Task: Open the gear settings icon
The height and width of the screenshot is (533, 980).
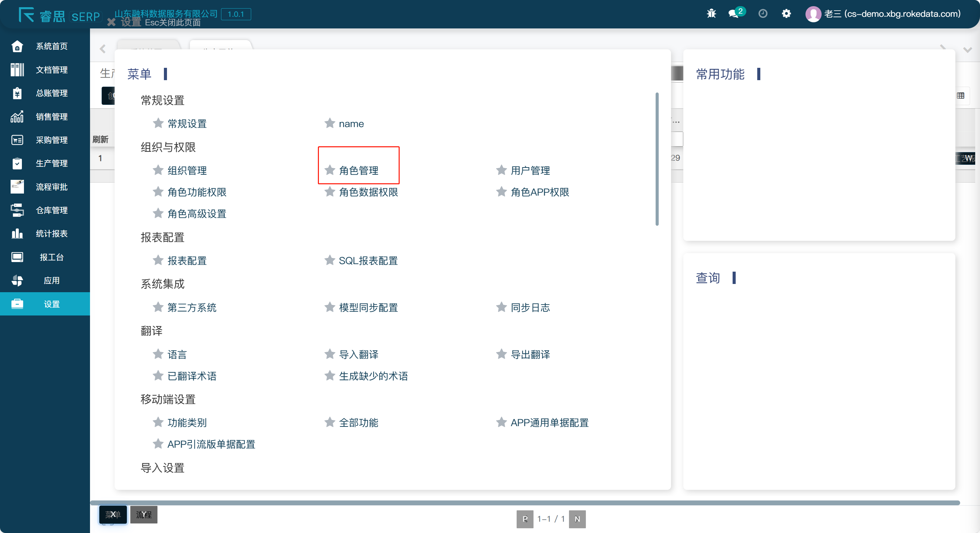Action: click(x=786, y=14)
